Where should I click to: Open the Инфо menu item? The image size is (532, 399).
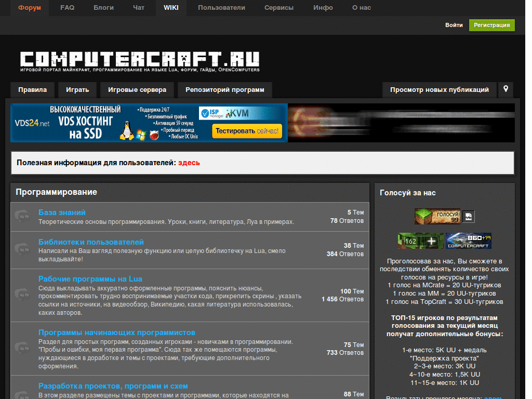[x=323, y=8]
